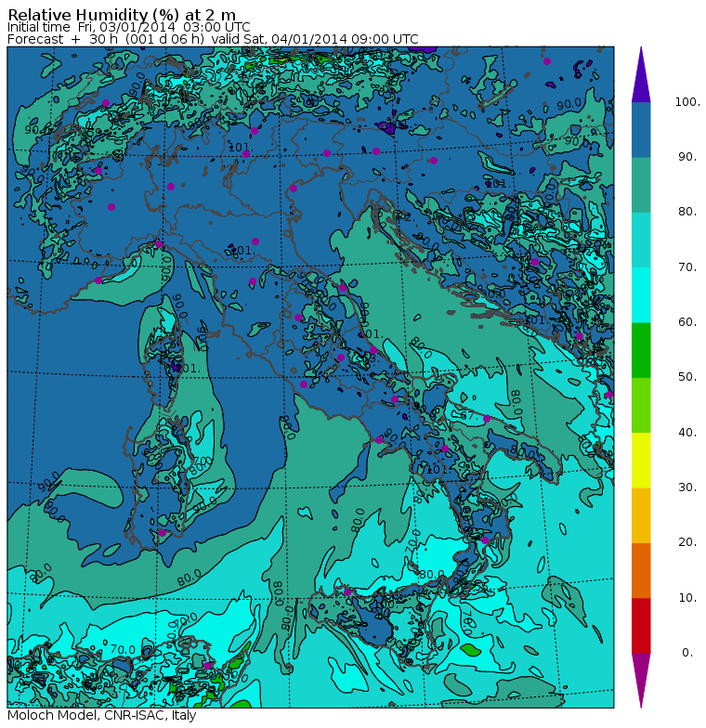Click the '10.' legend label
Image resolution: width=706 pixels, height=728 pixels.
click(687, 598)
